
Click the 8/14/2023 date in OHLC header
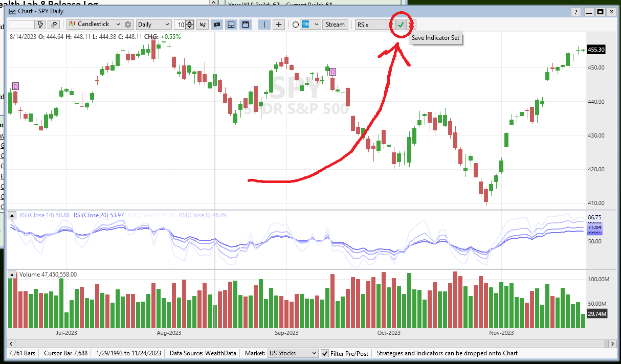point(23,37)
